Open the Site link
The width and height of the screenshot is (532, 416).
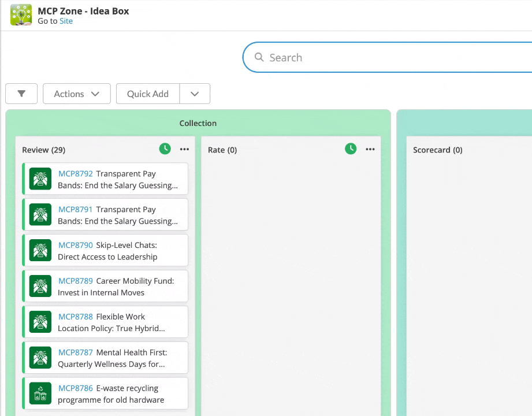tap(66, 21)
